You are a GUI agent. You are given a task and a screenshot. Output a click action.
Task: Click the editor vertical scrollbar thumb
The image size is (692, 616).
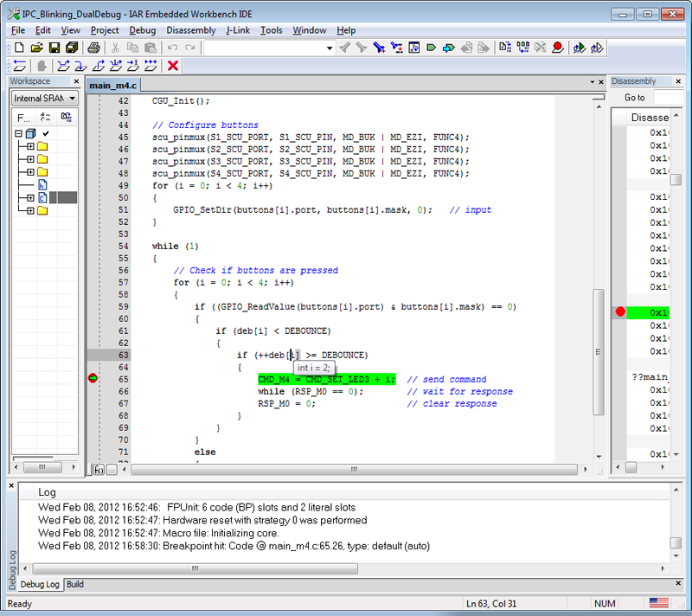pos(599,351)
